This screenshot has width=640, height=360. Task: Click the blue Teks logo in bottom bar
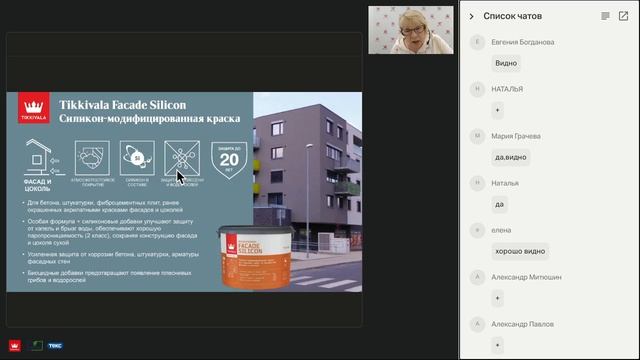coord(55,346)
